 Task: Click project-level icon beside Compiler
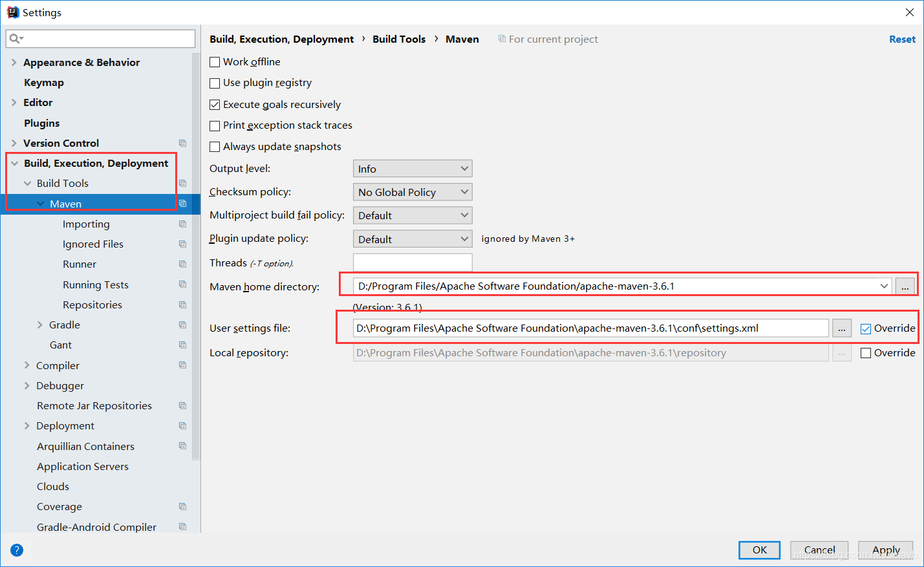click(183, 365)
